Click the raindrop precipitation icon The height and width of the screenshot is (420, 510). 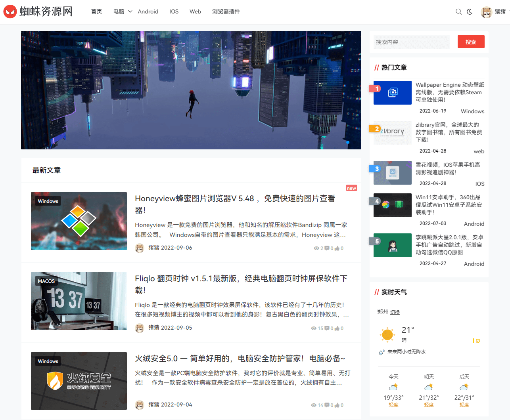382,352
